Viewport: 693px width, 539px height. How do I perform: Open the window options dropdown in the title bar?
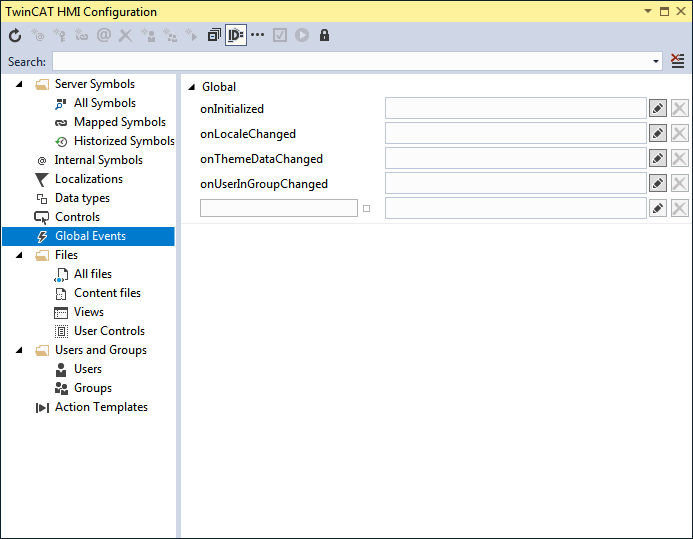point(648,11)
